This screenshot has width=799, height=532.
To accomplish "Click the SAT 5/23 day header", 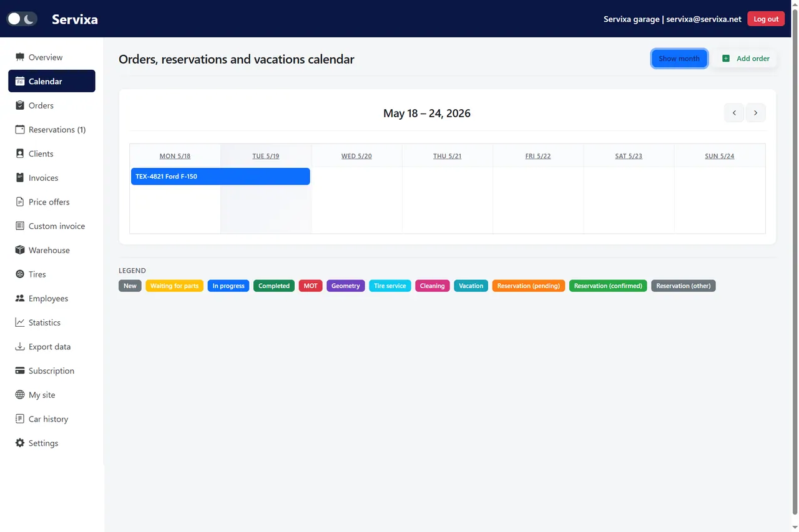I will [629, 156].
